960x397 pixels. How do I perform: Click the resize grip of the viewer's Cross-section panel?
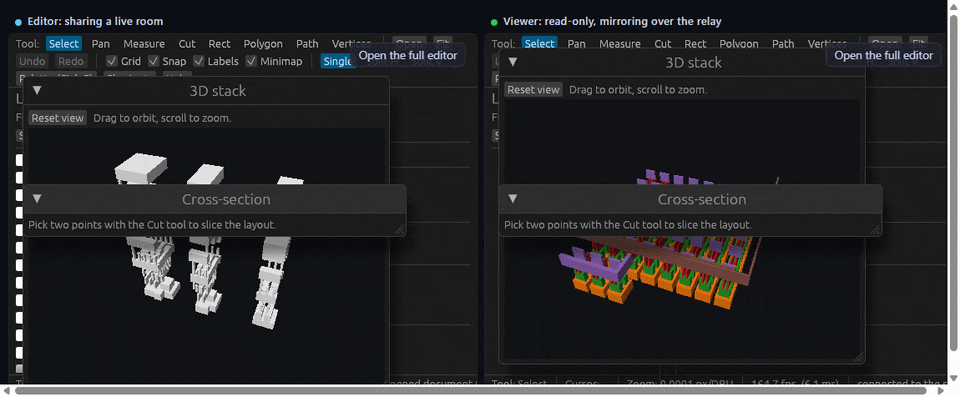pos(876,229)
